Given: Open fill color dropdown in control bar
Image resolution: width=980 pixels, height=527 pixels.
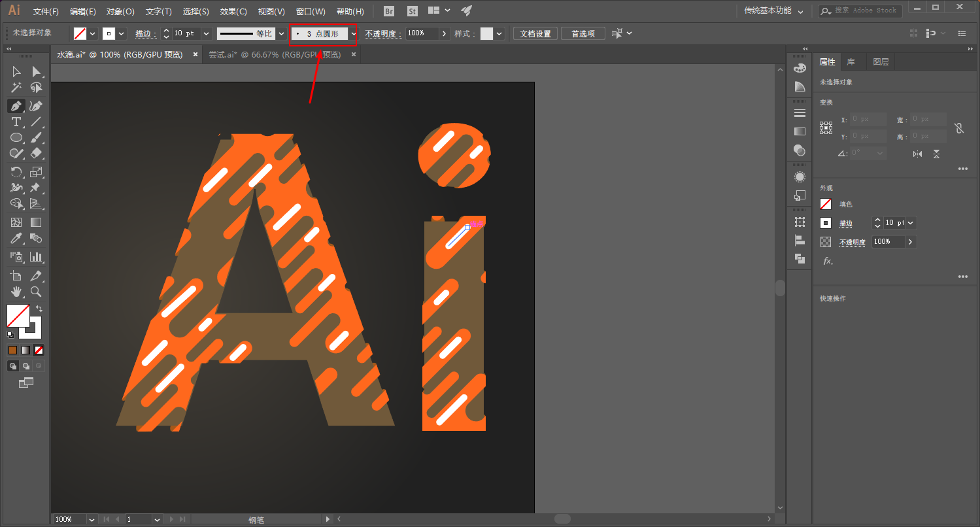Looking at the screenshot, I should [93, 34].
